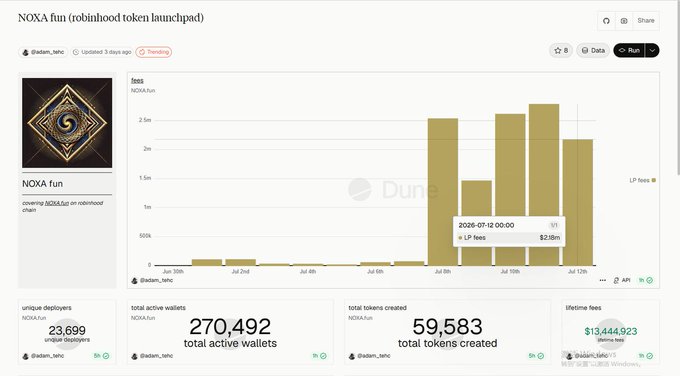Click the Jul 9th fees bar
Screen dimensions: 680x376
point(477,223)
